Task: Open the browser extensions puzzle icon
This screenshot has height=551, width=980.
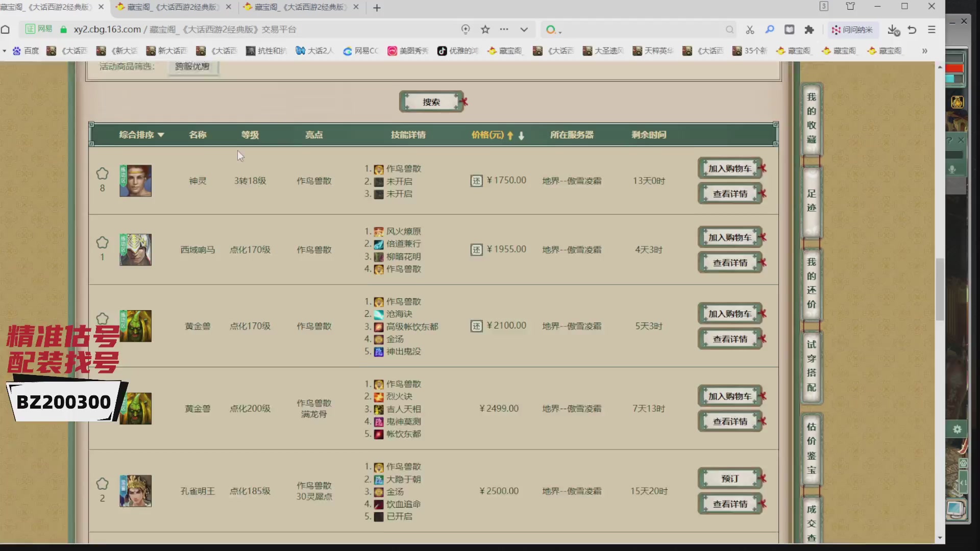Action: (x=809, y=30)
